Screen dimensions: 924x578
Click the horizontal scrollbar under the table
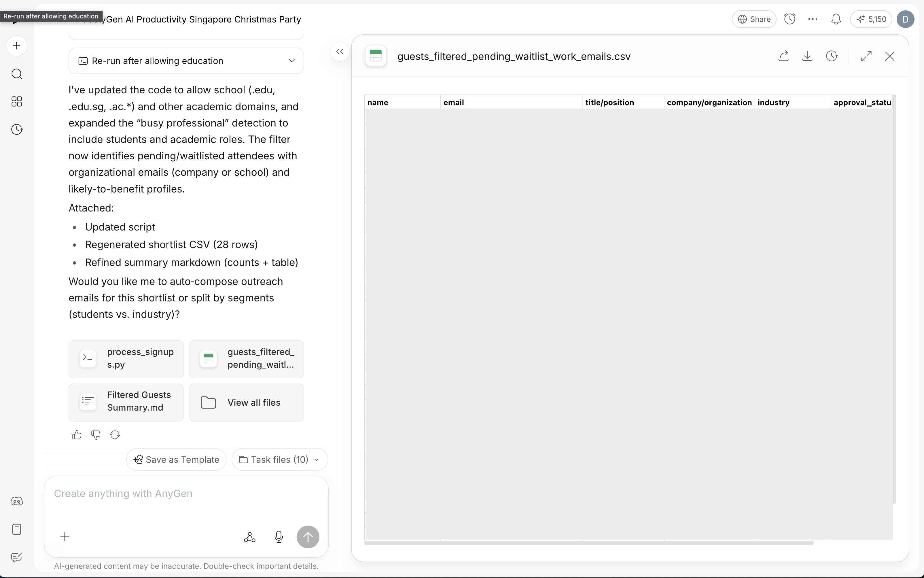[x=588, y=543]
